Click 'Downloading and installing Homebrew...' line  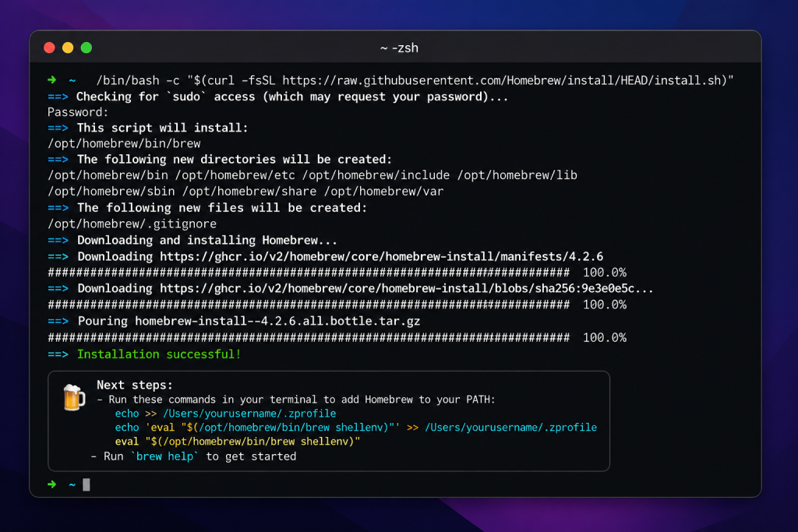pyautogui.click(x=207, y=240)
